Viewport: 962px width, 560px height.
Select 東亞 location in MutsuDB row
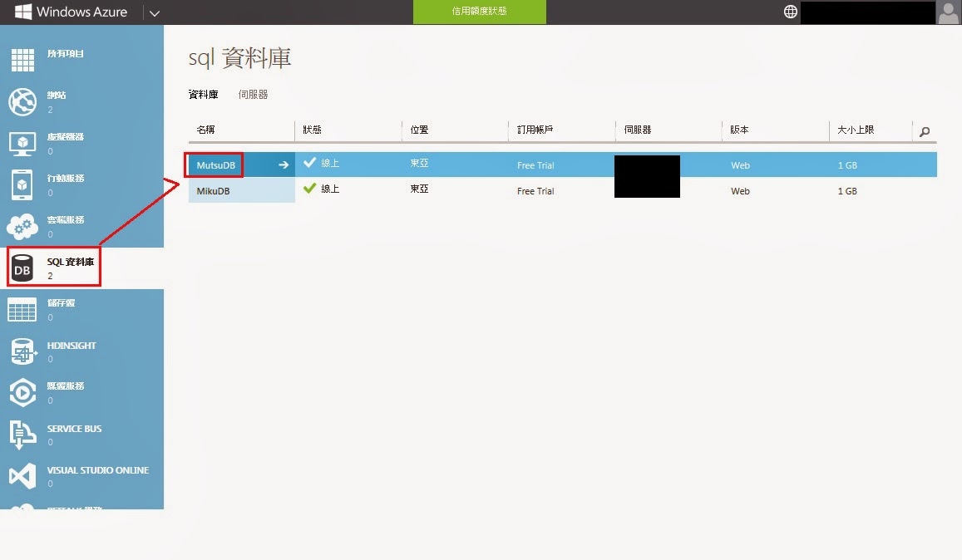pos(419,163)
